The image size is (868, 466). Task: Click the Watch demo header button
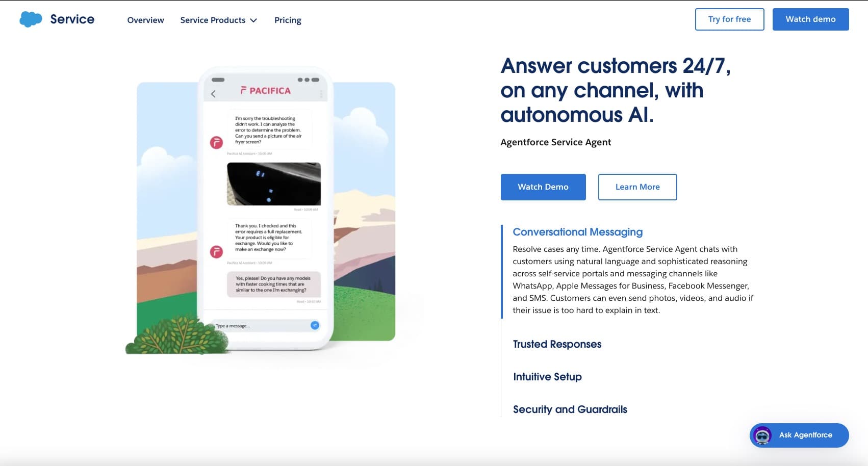click(x=810, y=19)
